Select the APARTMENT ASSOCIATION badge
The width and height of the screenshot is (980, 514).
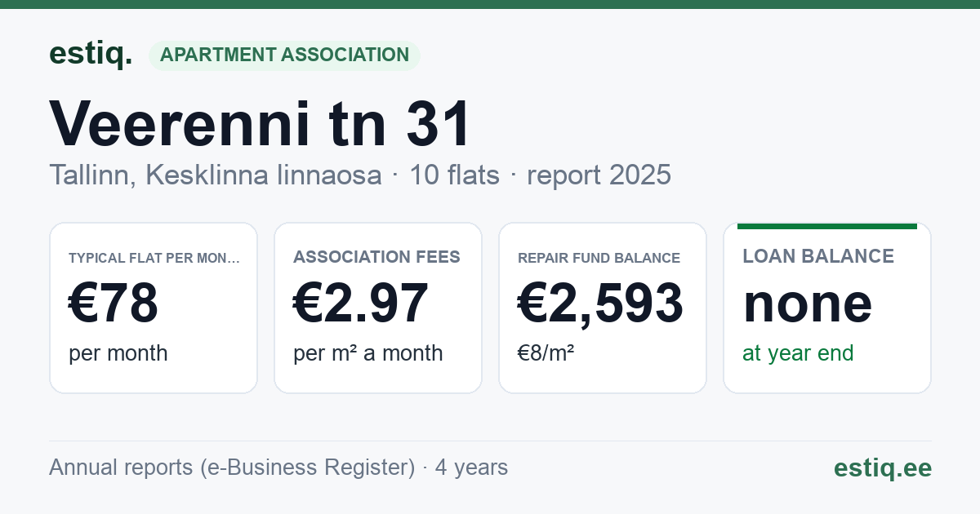pos(284,55)
